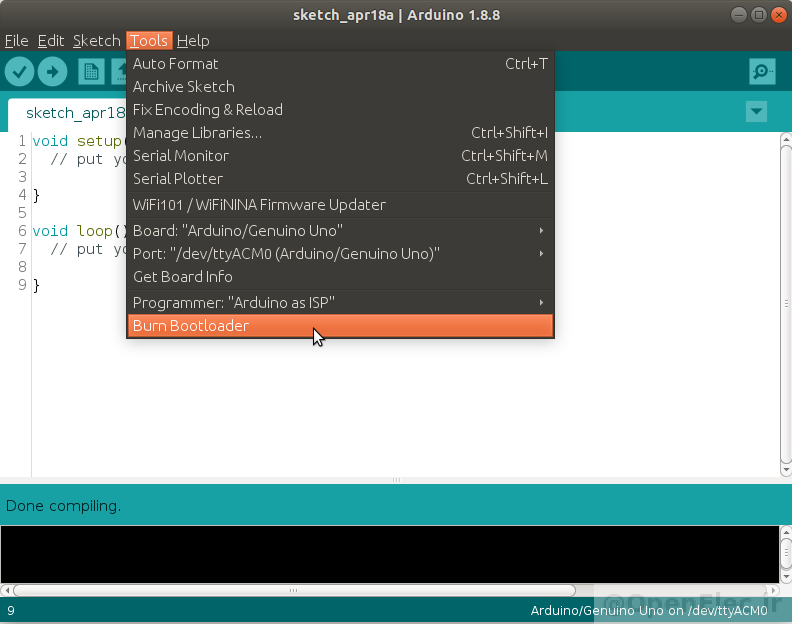The width and height of the screenshot is (792, 624).
Task: Minimize the Arduino window
Action: tap(738, 15)
